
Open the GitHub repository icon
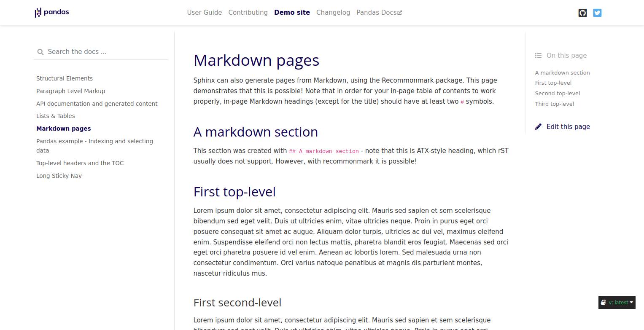(582, 13)
